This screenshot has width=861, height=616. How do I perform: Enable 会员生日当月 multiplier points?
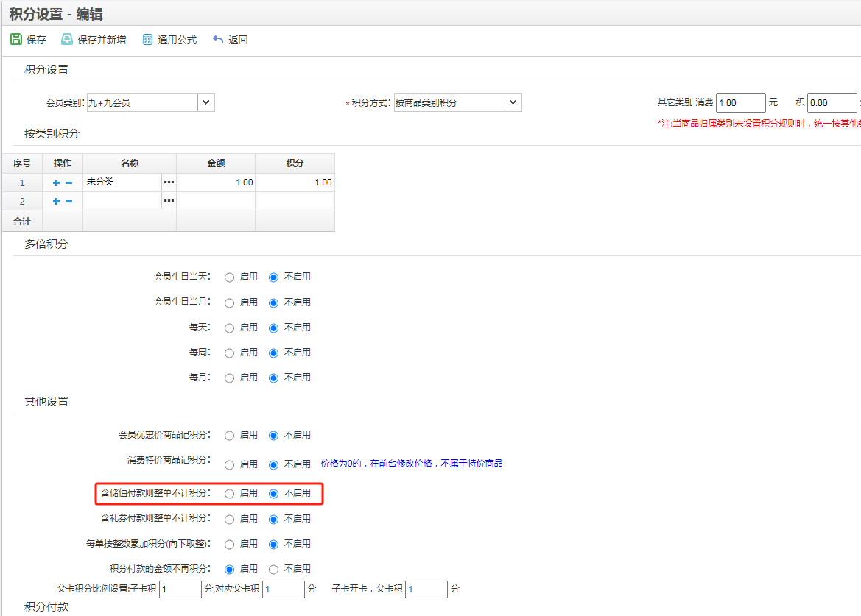point(230,302)
